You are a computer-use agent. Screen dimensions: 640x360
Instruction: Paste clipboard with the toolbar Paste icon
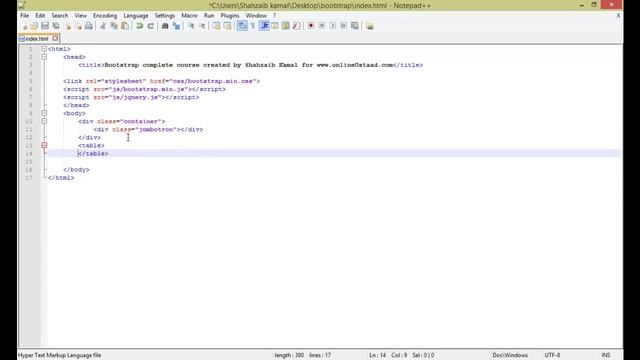pos(125,26)
